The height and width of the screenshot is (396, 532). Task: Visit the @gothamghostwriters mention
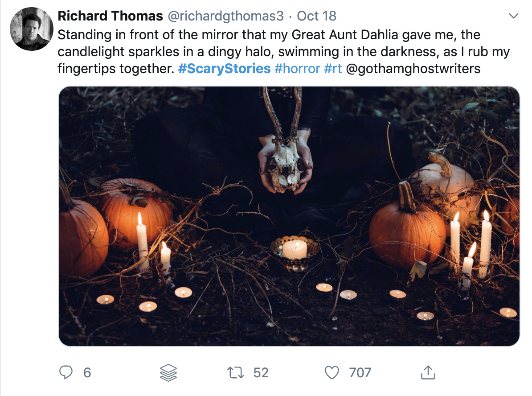click(413, 69)
